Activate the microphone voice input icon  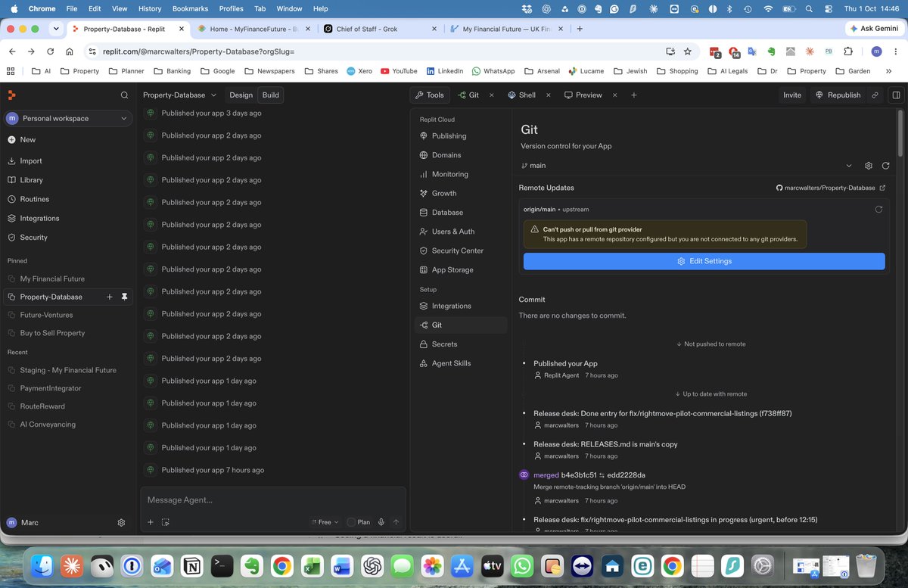tap(381, 522)
